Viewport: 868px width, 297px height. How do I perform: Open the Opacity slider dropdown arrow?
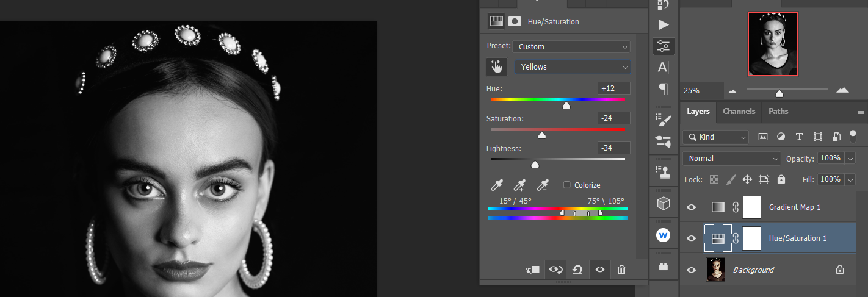pos(851,159)
